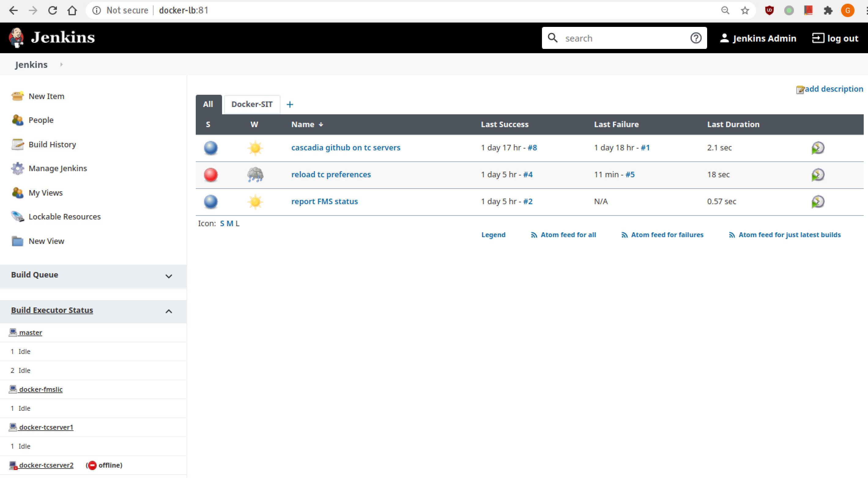This screenshot has width=868, height=478.
Task: Click rainy weather icon for reload tc preferences
Action: 255,175
